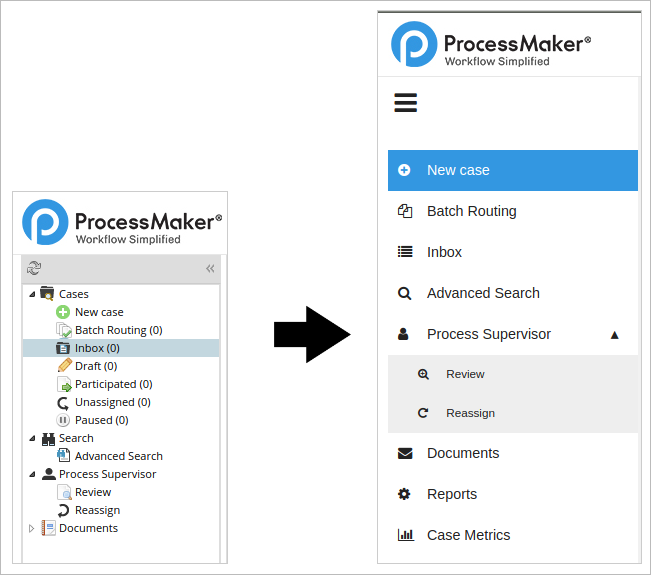Image resolution: width=651 pixels, height=575 pixels.
Task: Select Participated (0) in the Cases tree
Action: point(113,384)
